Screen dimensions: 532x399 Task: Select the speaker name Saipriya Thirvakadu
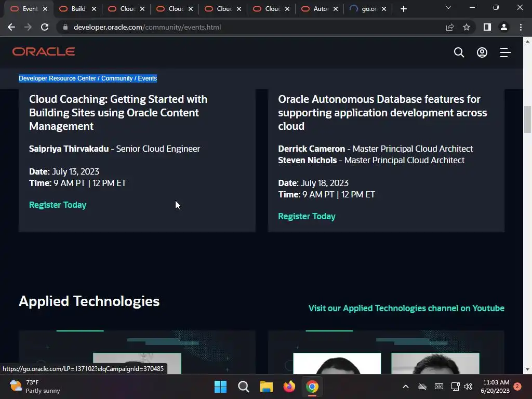pyautogui.click(x=69, y=149)
